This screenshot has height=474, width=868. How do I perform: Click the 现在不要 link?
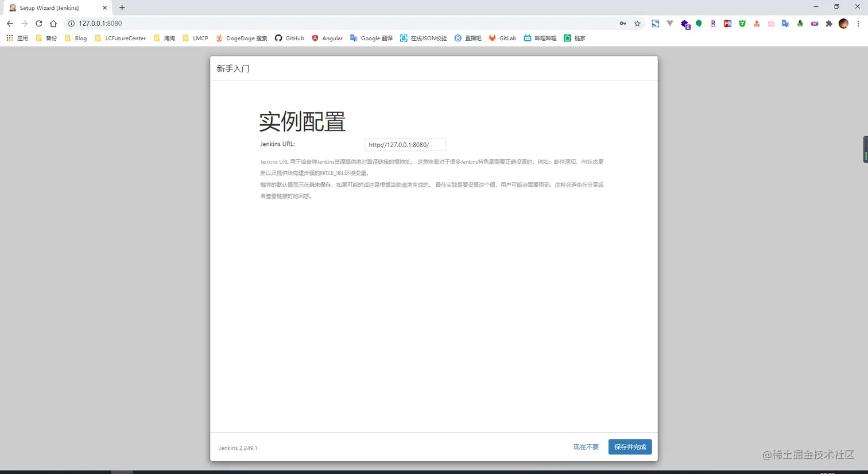(586, 447)
